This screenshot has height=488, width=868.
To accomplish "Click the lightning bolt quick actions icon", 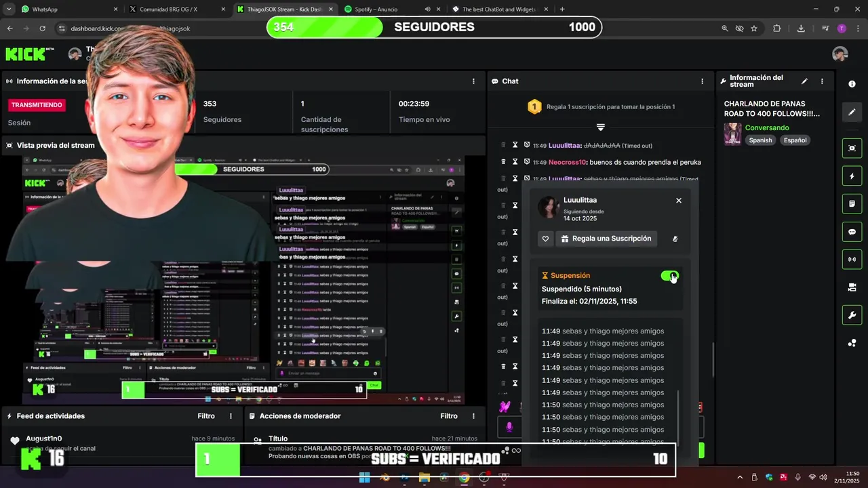I will (852, 176).
